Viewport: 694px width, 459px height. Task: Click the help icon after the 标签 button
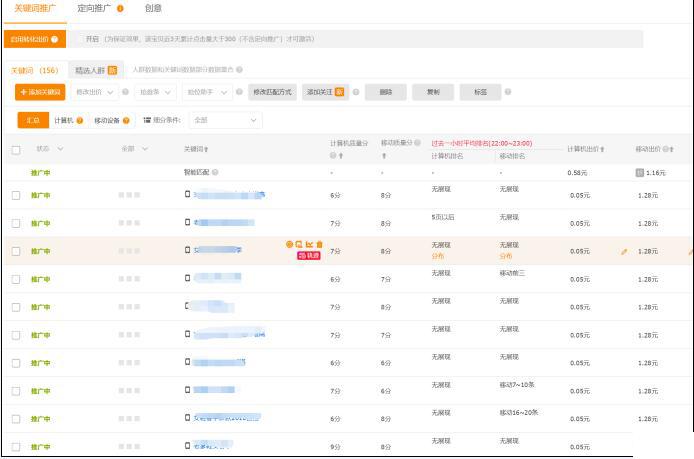coord(508,92)
